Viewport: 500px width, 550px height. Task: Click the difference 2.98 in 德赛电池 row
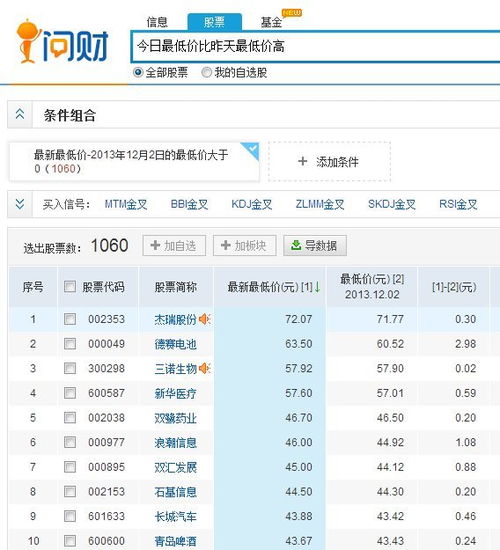click(x=466, y=344)
